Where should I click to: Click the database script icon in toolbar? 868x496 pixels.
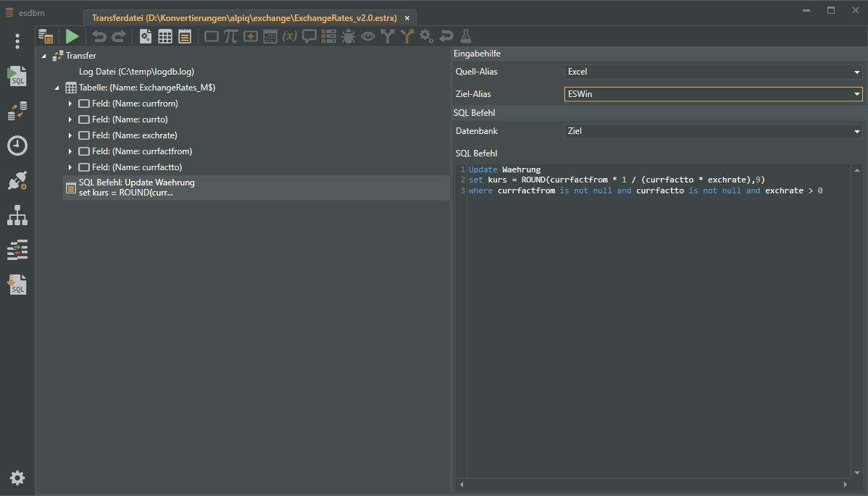(46, 36)
